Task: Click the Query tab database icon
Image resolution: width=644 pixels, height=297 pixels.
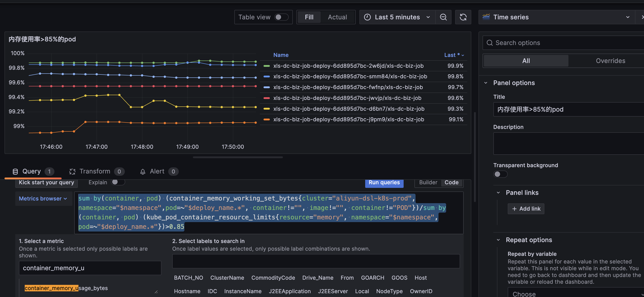Action: (15, 171)
